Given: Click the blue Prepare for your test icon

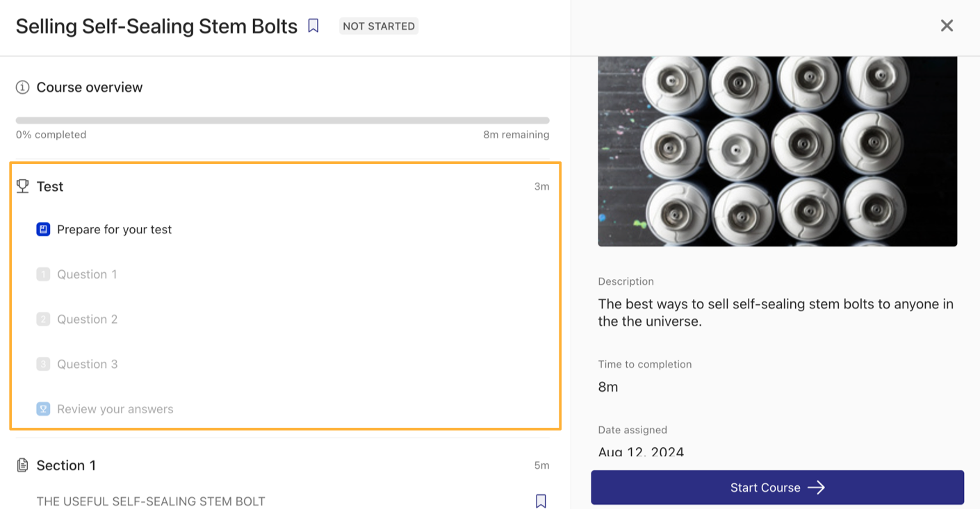Looking at the screenshot, I should pyautogui.click(x=43, y=229).
